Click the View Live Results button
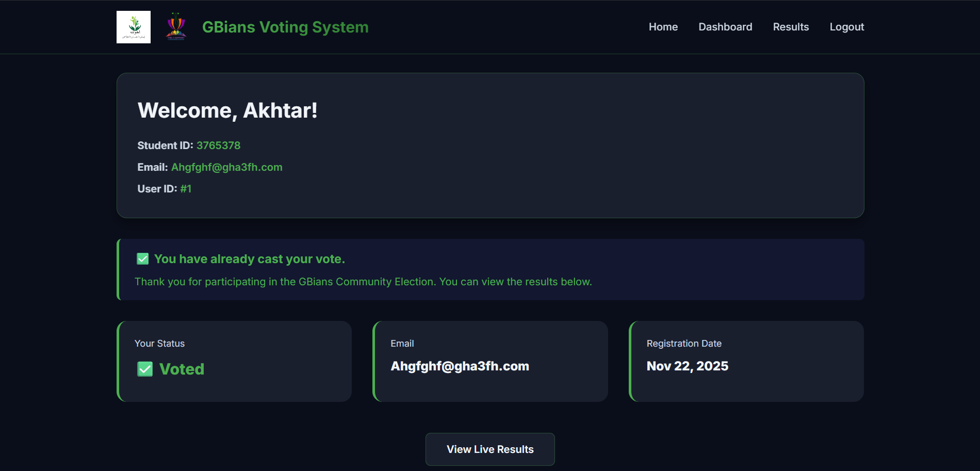 (489, 449)
